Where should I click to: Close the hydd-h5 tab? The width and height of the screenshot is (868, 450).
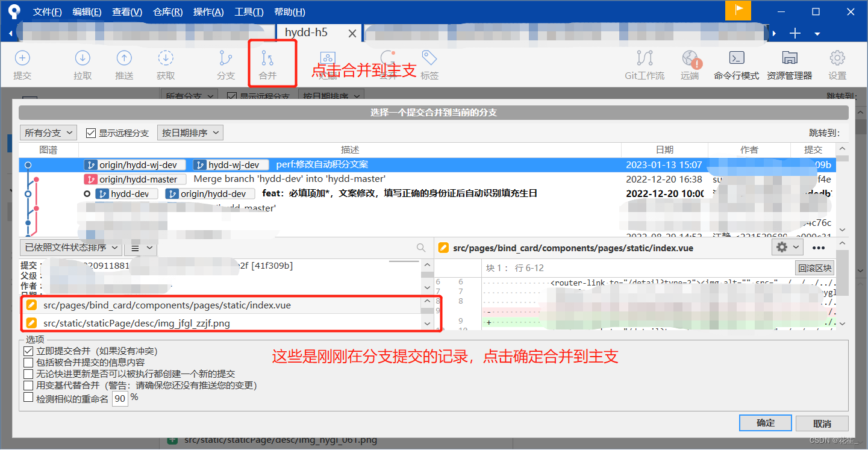pyautogui.click(x=353, y=34)
